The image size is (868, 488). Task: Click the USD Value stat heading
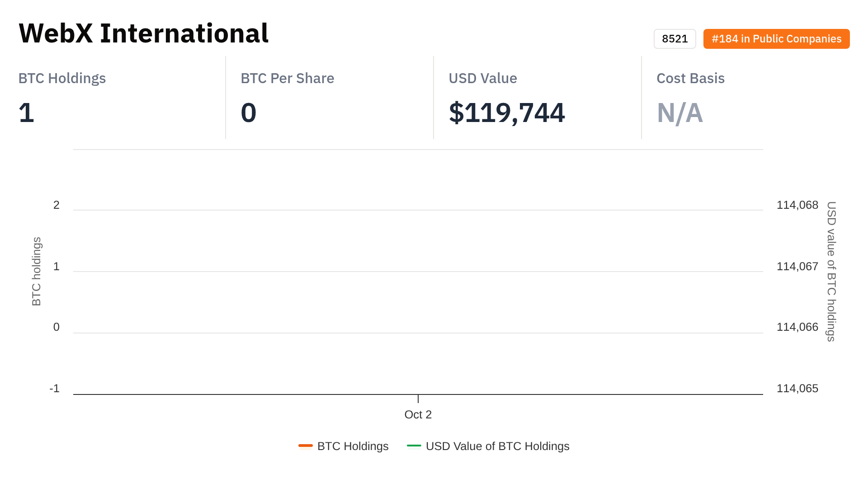pyautogui.click(x=482, y=78)
